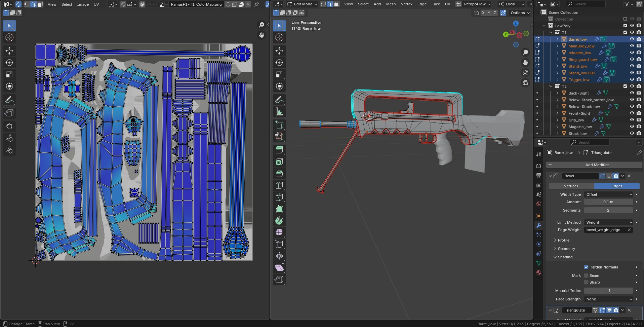The height and width of the screenshot is (327, 644).
Task: Disable the Harden Normals checkbox
Action: [x=586, y=267]
